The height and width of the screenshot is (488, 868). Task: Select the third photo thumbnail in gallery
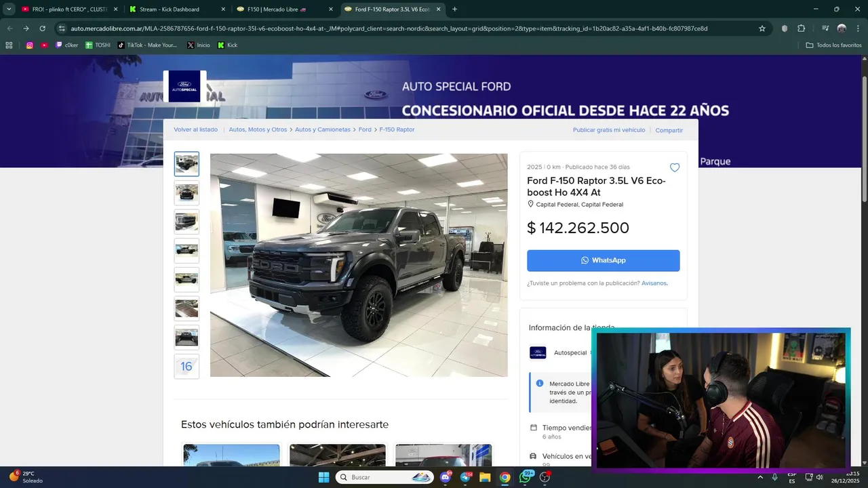186,222
